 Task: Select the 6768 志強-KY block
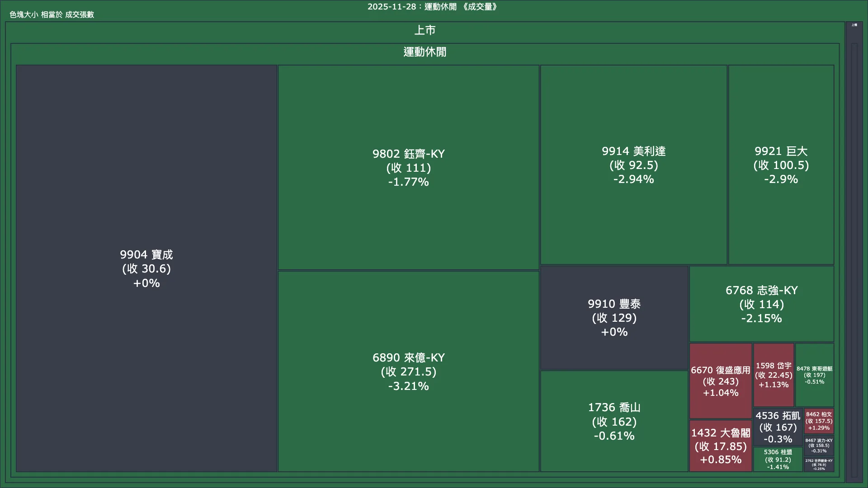click(761, 304)
